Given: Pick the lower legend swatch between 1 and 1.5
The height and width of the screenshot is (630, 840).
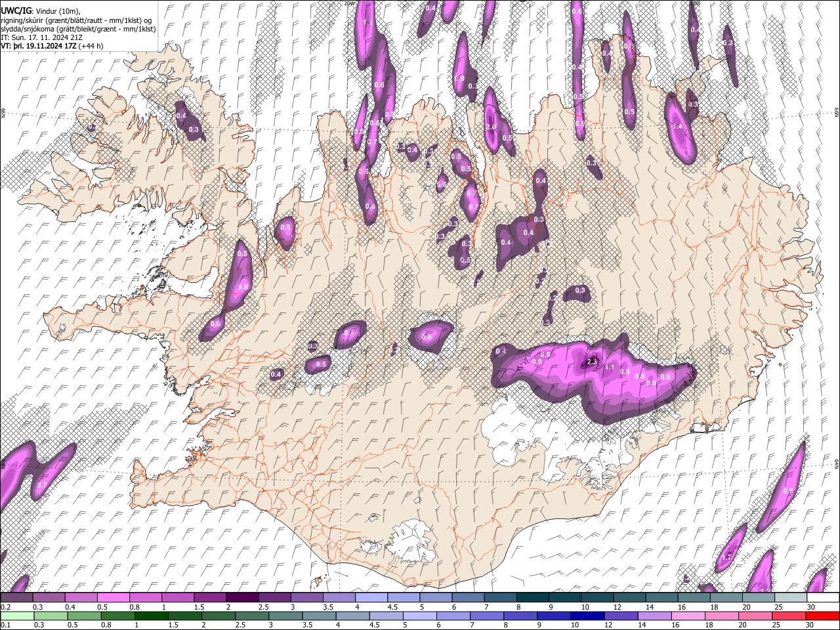Looking at the screenshot, I should pos(152,616).
